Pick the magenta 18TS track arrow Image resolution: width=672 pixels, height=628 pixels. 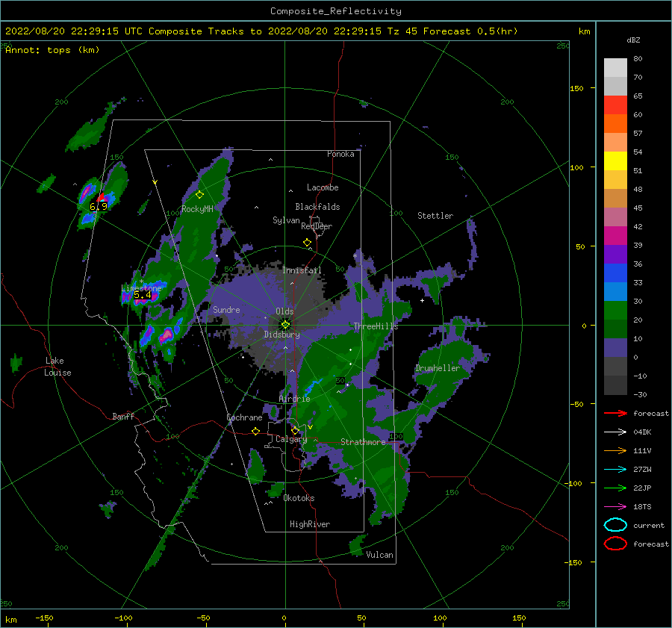coord(615,507)
